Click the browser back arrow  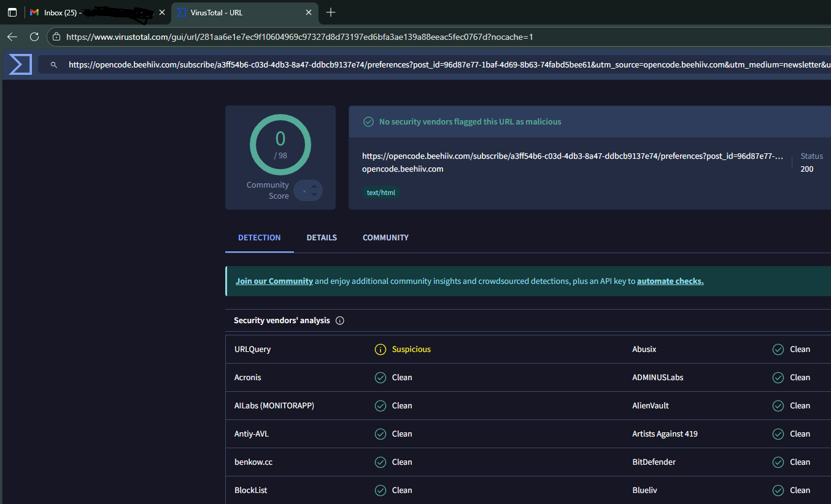[12, 37]
